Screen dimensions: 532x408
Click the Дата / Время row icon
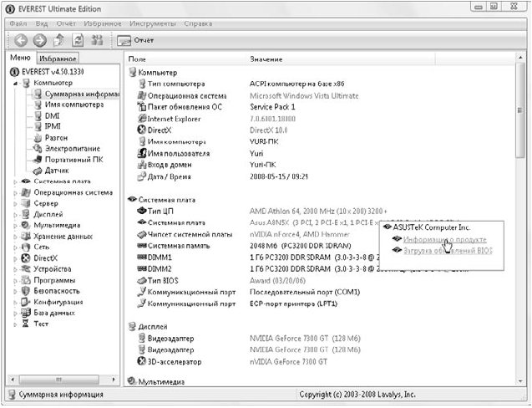(x=141, y=176)
